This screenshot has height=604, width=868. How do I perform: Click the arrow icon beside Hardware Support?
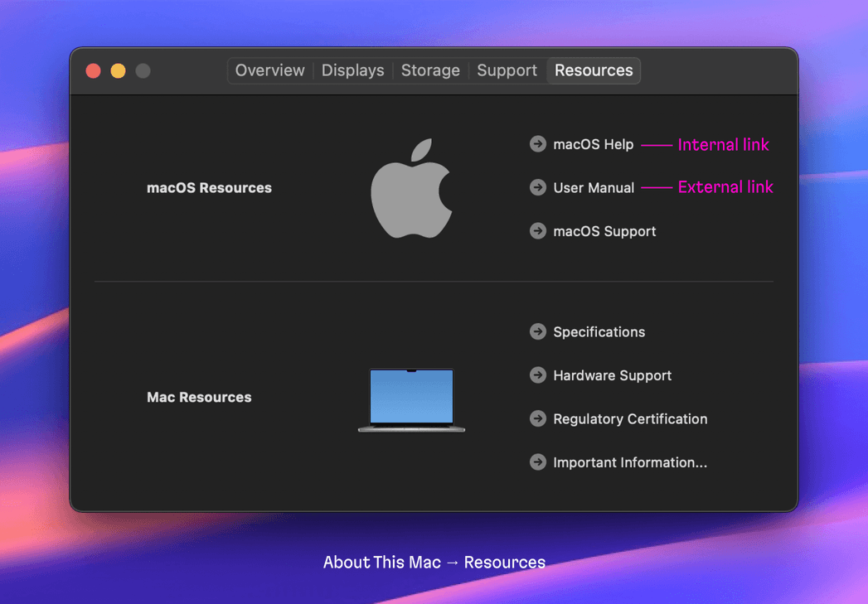[x=537, y=375]
